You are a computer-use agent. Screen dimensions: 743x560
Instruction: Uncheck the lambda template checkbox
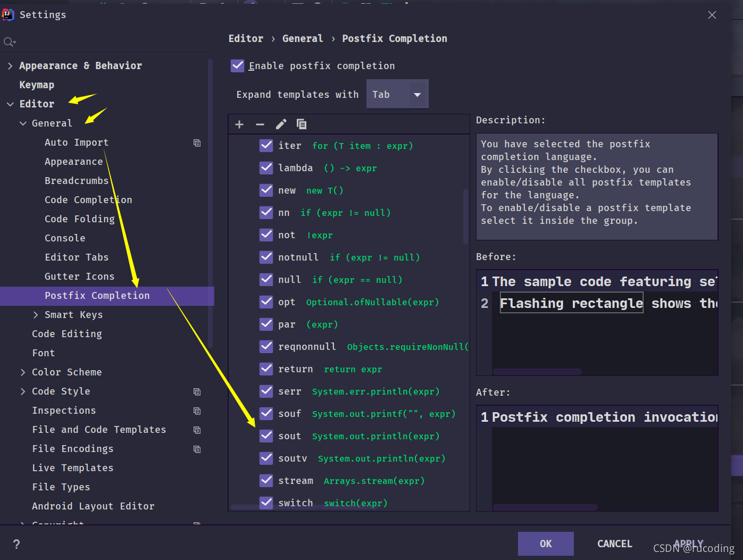pos(266,168)
